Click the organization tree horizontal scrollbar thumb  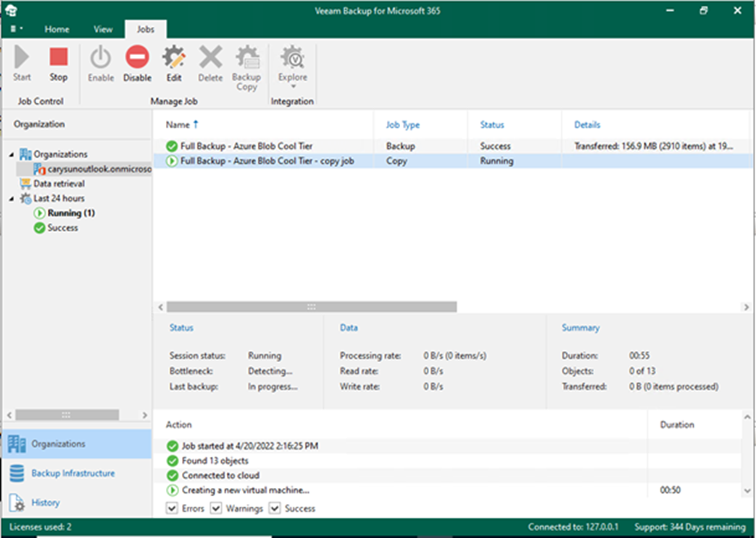tap(67, 415)
